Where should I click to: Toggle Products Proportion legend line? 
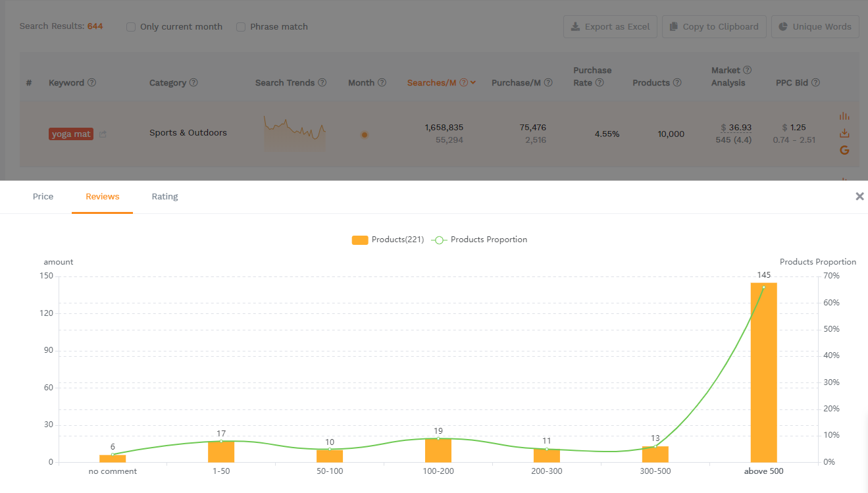[x=480, y=240]
